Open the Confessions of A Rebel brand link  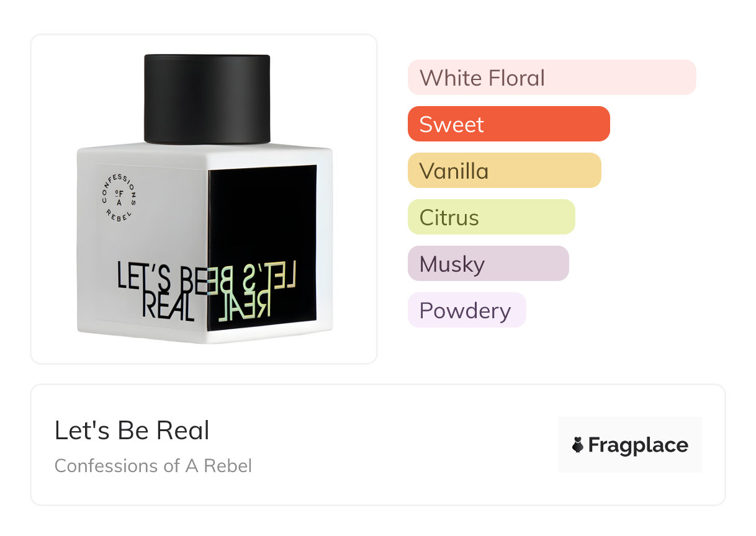pos(153,465)
